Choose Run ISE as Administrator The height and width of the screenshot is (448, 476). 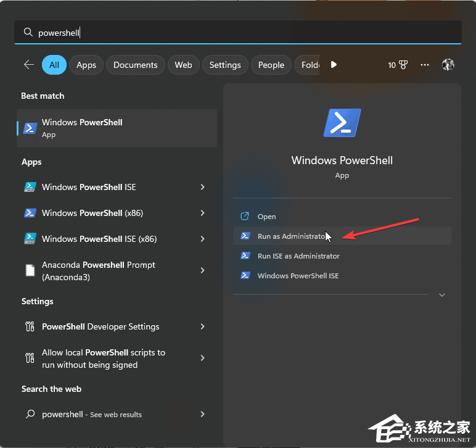point(342,255)
